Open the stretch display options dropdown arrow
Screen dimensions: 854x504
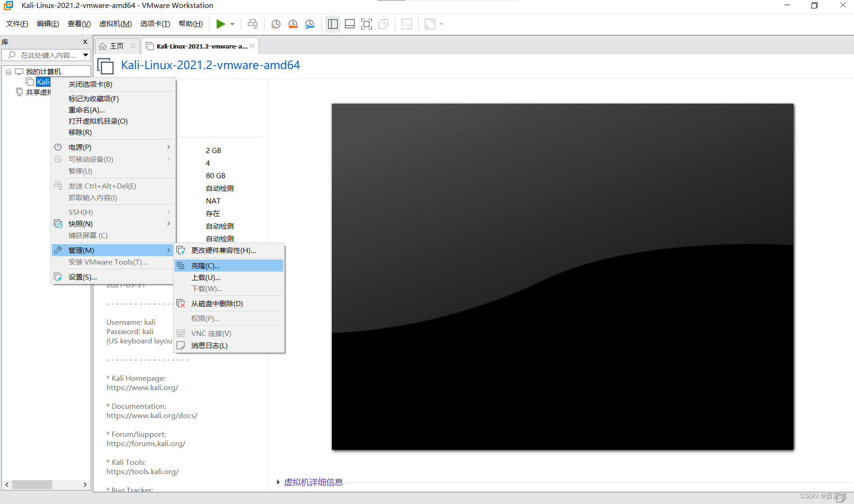[x=441, y=24]
